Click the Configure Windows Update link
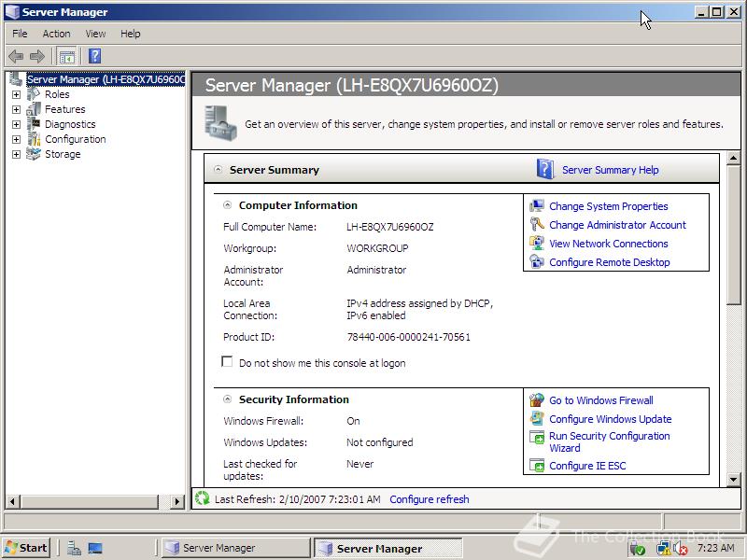Screen dimensions: 747x560 [611, 419]
